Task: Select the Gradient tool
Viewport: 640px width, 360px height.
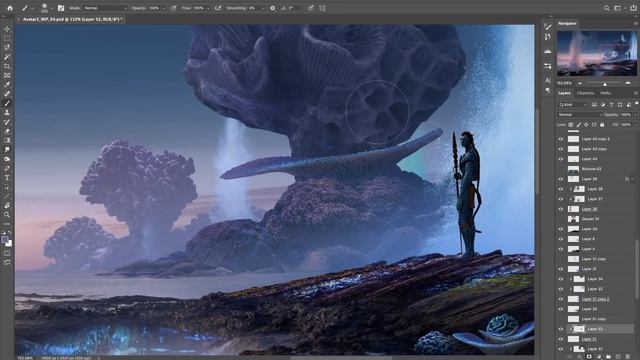Action: coord(7,140)
